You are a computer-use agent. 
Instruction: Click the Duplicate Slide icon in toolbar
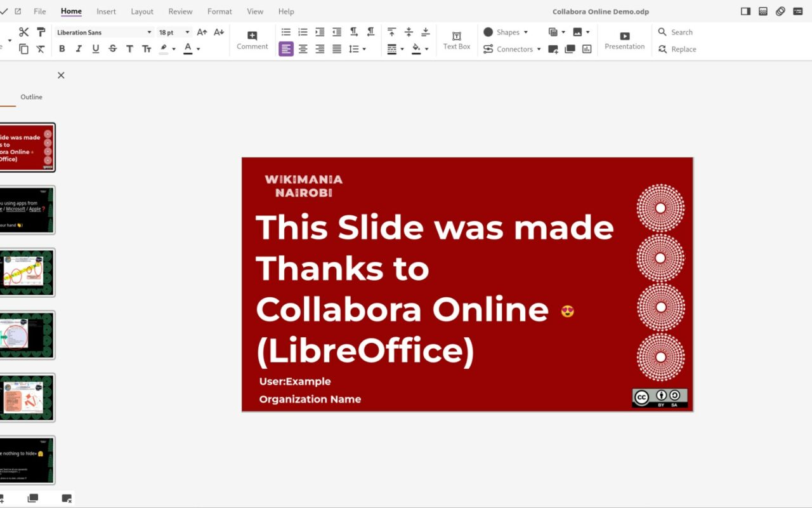click(x=570, y=49)
